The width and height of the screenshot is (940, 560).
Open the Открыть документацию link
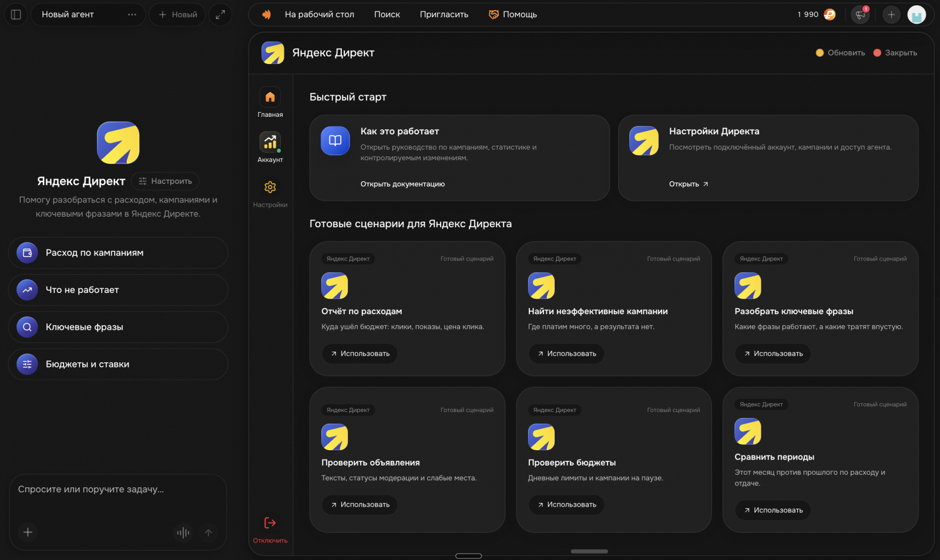coord(402,184)
